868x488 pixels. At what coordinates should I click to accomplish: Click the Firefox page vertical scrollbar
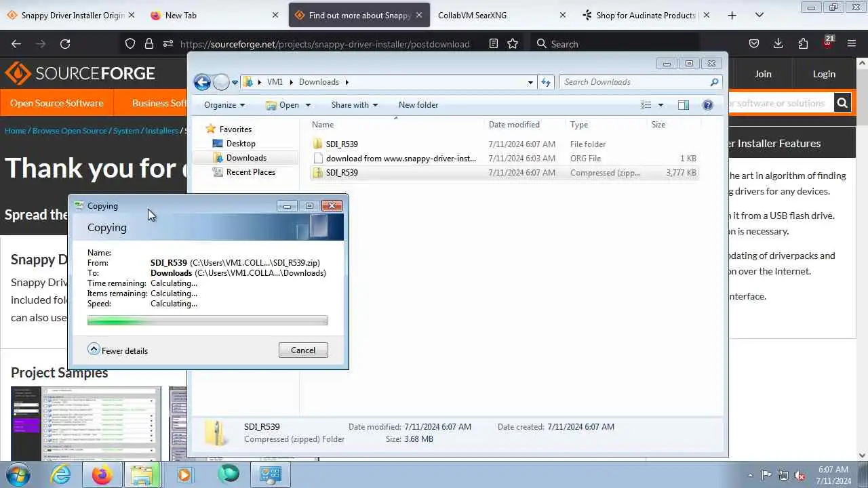[863, 258]
